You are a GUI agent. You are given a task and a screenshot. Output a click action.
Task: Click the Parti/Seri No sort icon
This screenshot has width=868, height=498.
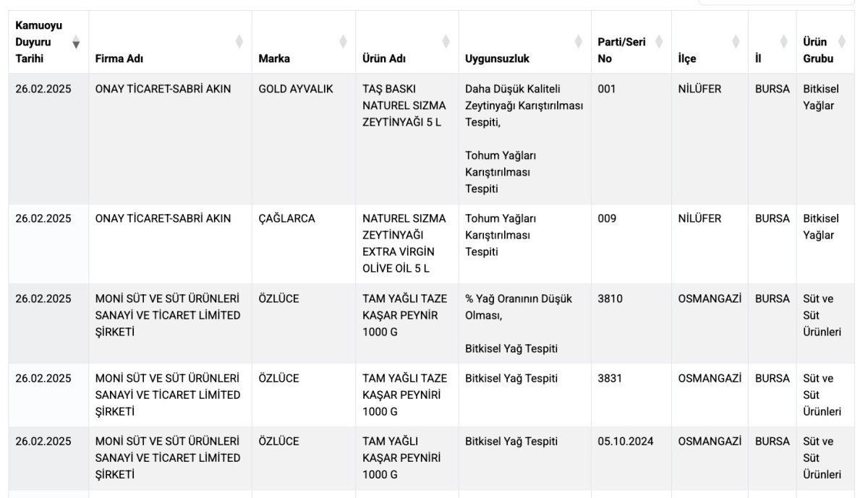coord(658,42)
